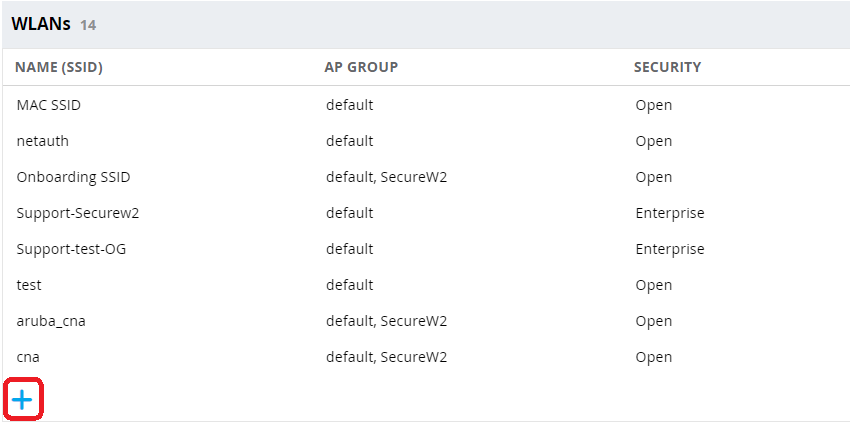This screenshot has height=430, width=850.
Task: Click the plus icon to add WLAN
Action: [22, 401]
